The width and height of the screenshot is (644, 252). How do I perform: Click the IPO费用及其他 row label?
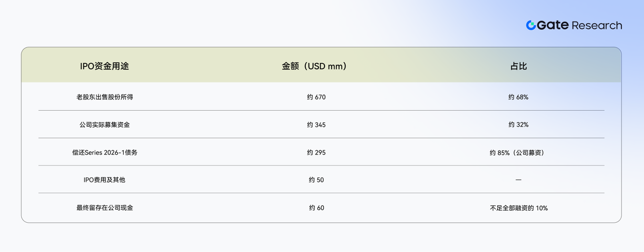point(105,180)
